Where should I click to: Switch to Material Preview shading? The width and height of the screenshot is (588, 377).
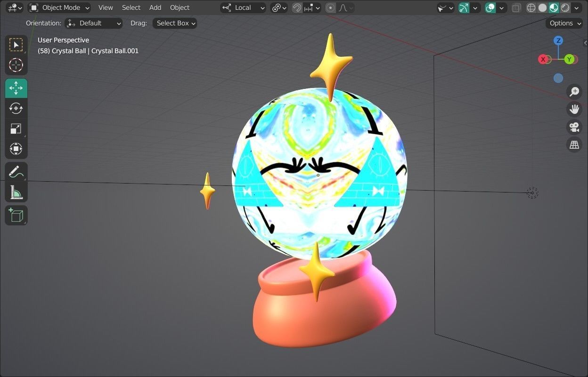(554, 8)
